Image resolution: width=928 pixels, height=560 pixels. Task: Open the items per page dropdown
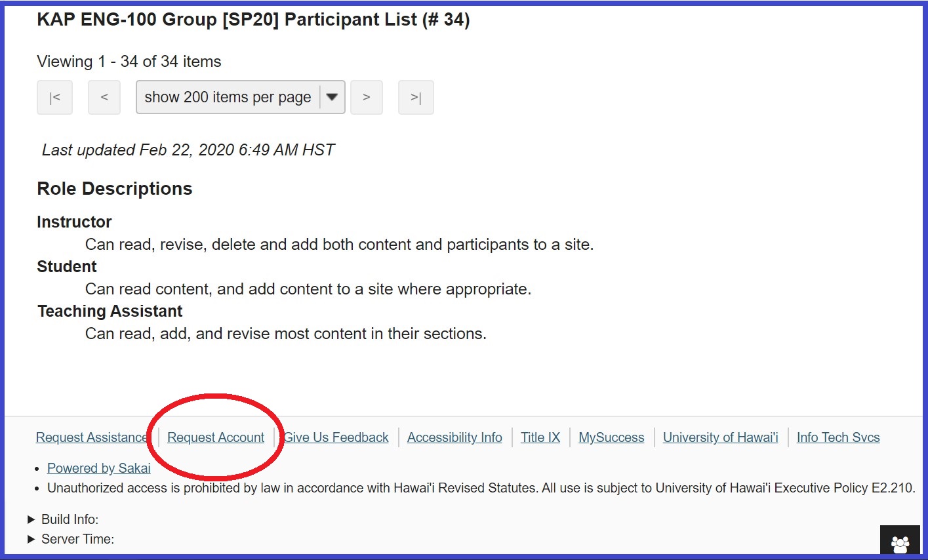click(240, 98)
